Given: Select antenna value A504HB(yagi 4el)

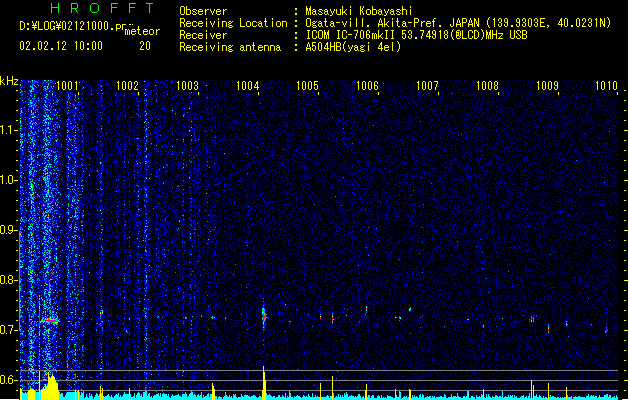Looking at the screenshot, I should point(353,47).
